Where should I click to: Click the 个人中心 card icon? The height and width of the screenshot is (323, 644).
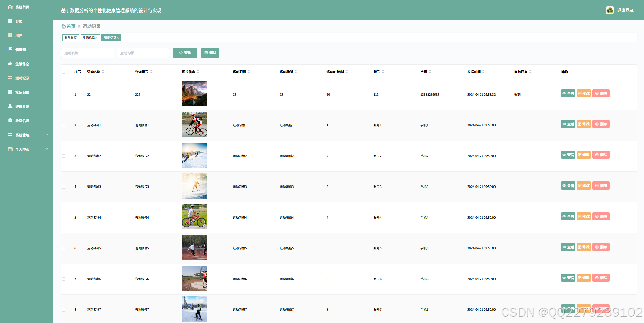tap(10, 149)
